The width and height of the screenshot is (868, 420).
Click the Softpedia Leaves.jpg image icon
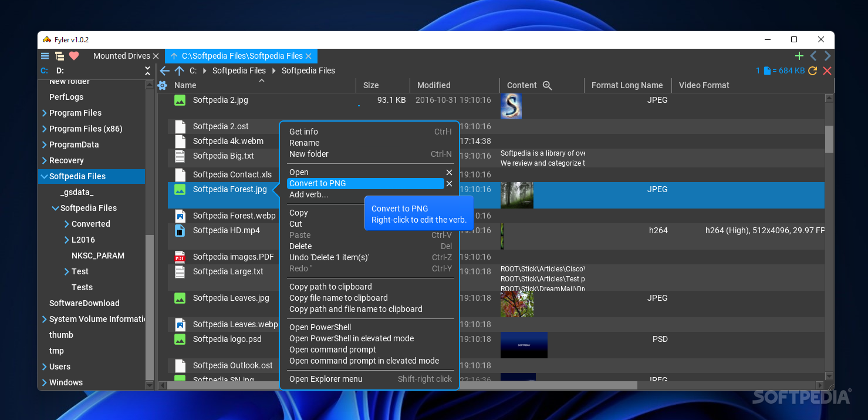pyautogui.click(x=180, y=298)
